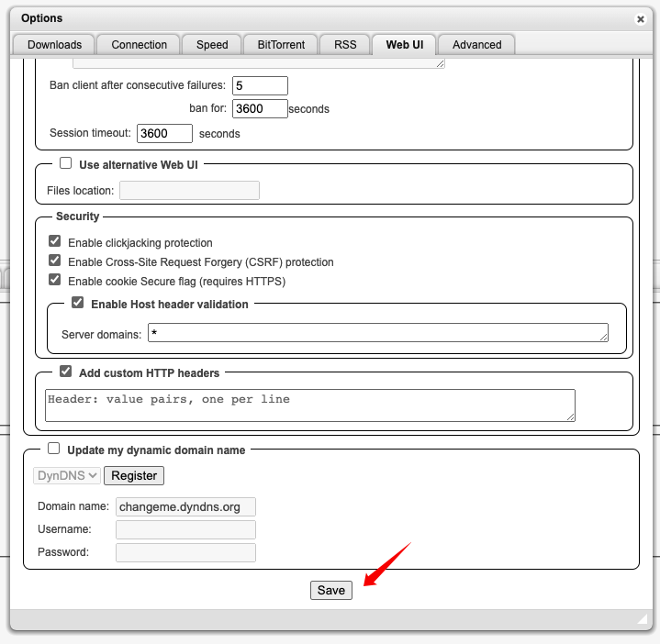Click the custom HTTP headers text area
Image resolution: width=660 pixels, height=644 pixels.
(x=310, y=405)
